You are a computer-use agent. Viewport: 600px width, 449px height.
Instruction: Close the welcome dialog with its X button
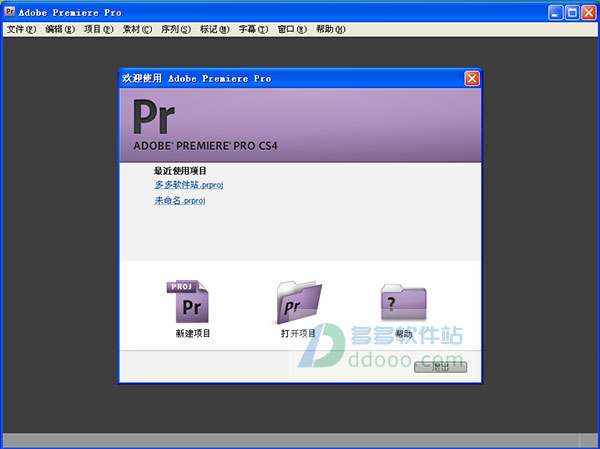tap(472, 78)
